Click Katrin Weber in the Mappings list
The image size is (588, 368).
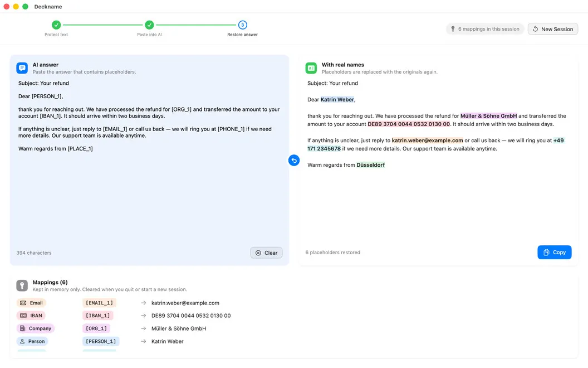(x=167, y=341)
